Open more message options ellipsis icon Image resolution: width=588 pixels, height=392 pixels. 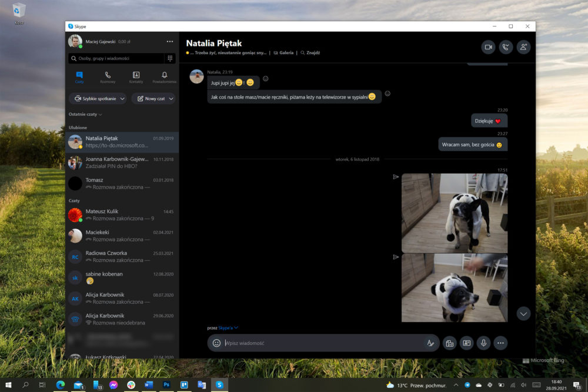pos(500,343)
